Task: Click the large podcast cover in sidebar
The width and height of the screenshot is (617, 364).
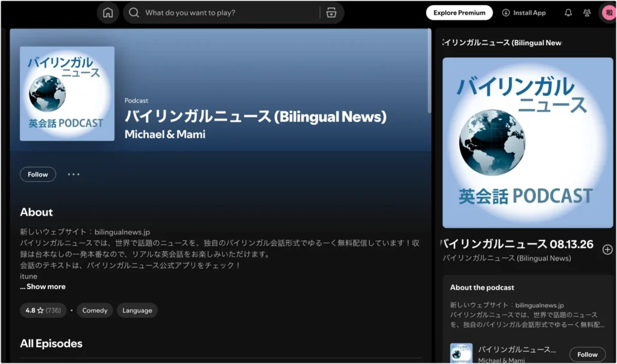Action: (x=528, y=143)
